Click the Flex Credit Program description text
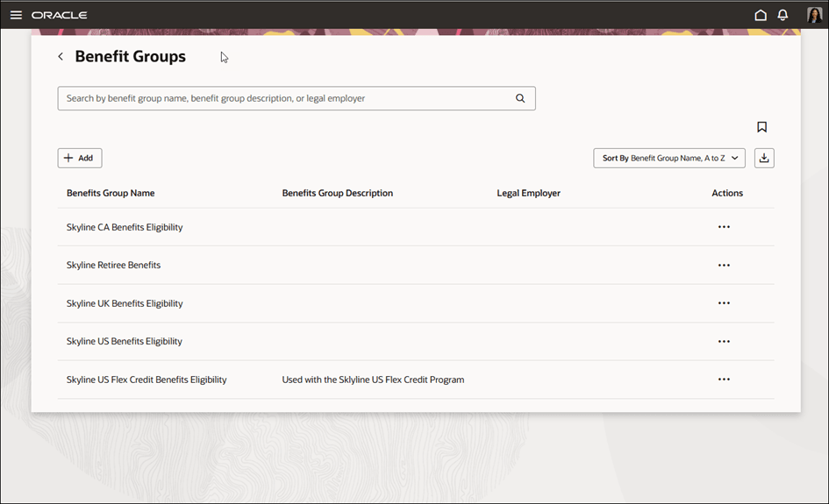 pos(373,380)
